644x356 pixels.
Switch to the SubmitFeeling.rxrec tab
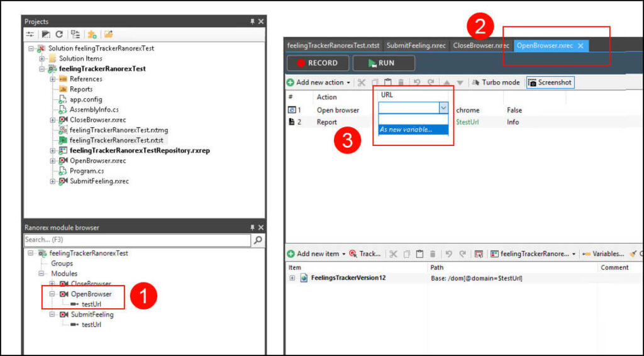pos(416,45)
